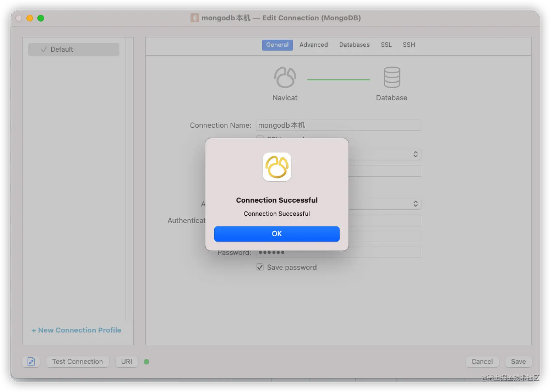Click the grey Navicat icon in the connection diagram
The width and height of the screenshot is (550, 392).
pyautogui.click(x=285, y=77)
